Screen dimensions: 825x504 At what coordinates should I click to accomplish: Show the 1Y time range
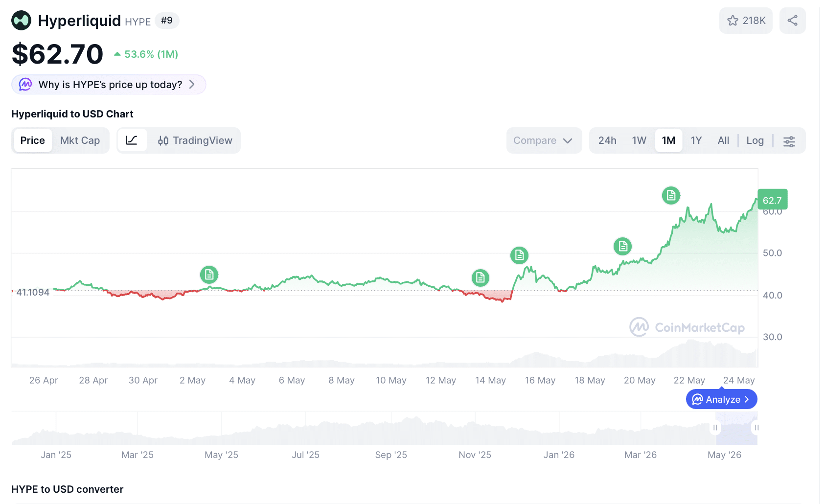point(696,140)
